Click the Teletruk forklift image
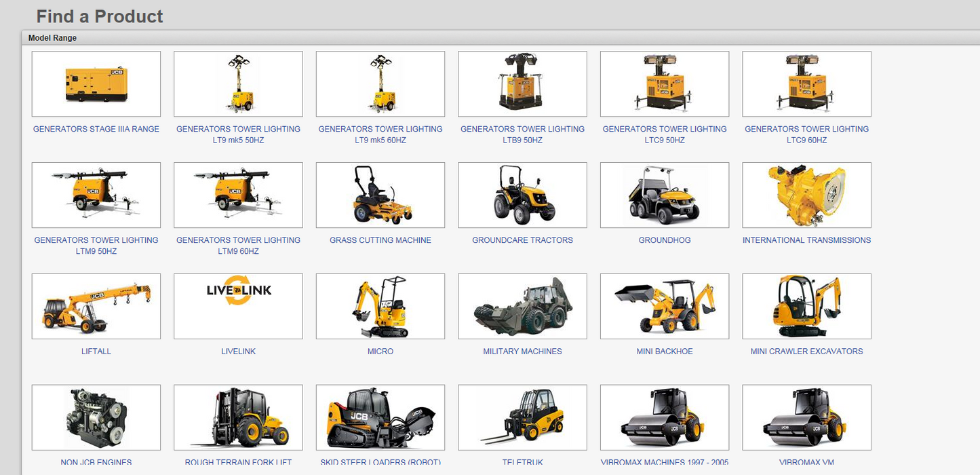The height and width of the screenshot is (475, 980). 522,418
